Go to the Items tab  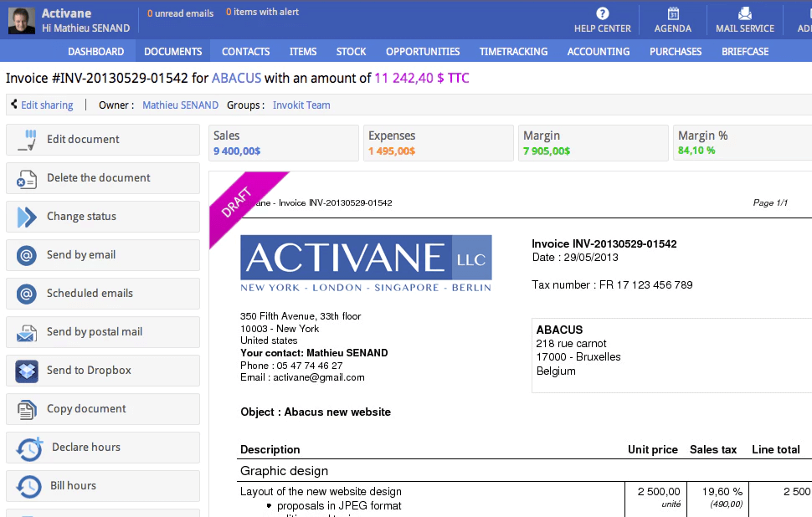coord(303,51)
